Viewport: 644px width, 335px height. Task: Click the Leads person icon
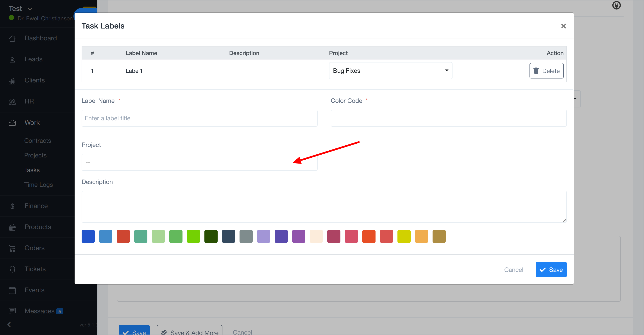coord(12,60)
